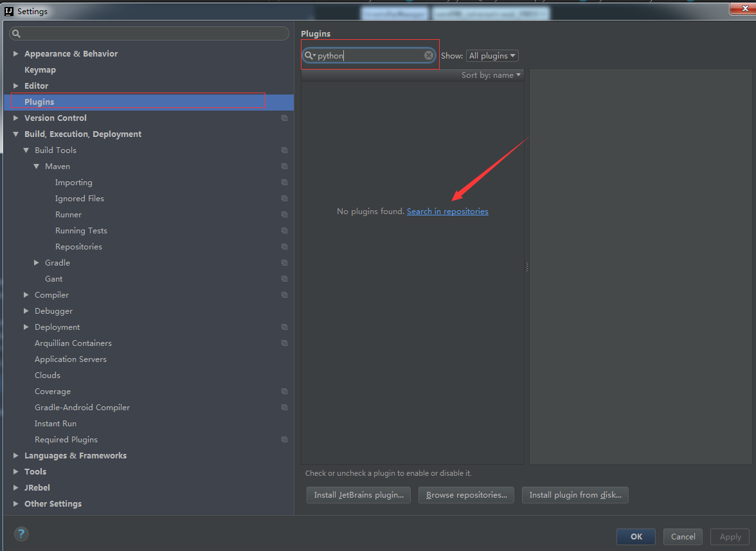This screenshot has width=756, height=551.
Task: Confirm with the OK button
Action: click(x=636, y=537)
